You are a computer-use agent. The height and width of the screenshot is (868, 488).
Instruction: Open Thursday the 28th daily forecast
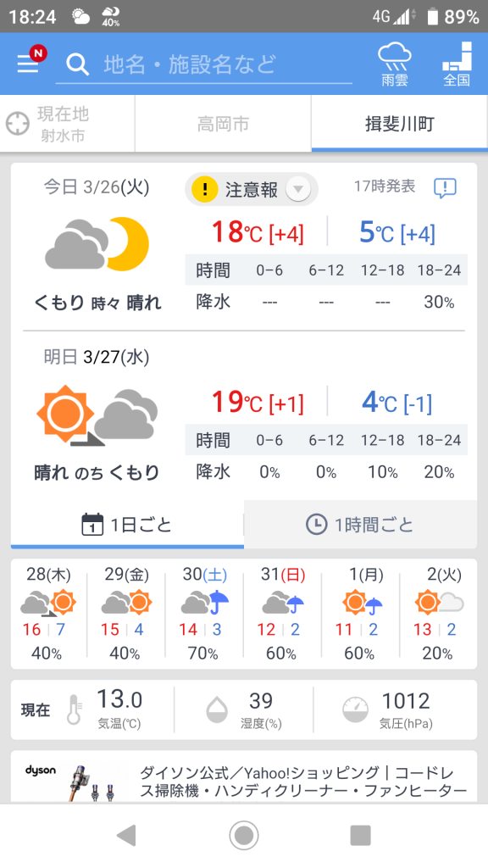coord(48,614)
